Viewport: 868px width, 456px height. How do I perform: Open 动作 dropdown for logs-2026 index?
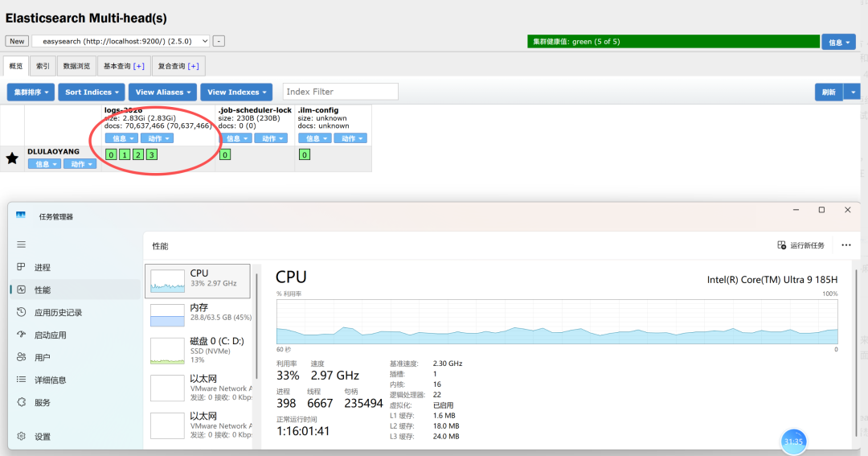pos(158,138)
